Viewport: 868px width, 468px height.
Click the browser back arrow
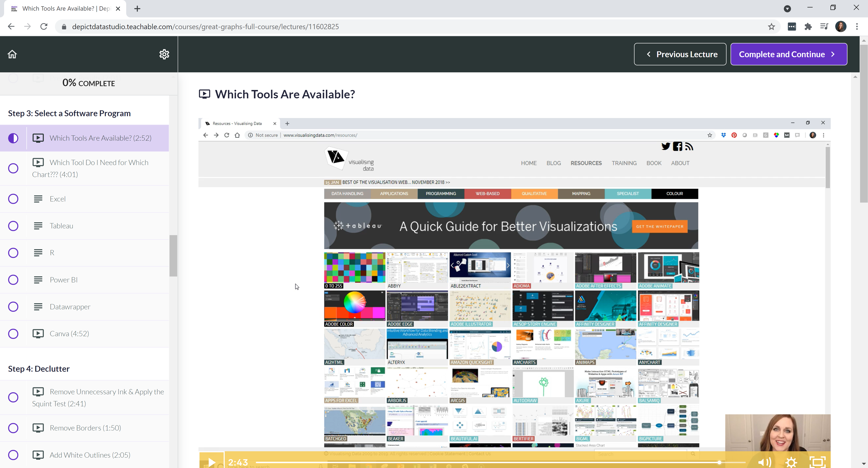[x=11, y=27]
